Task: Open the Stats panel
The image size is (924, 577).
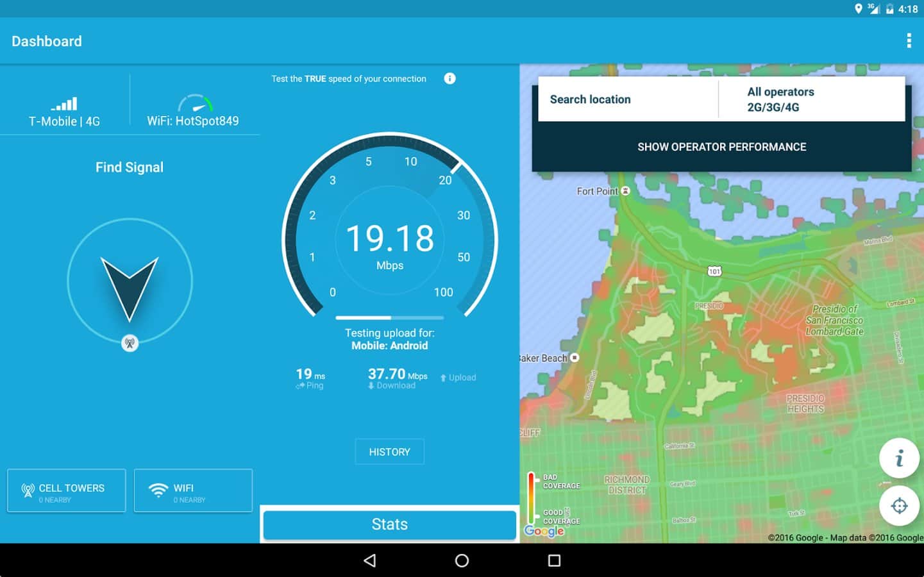Action: pos(389,524)
